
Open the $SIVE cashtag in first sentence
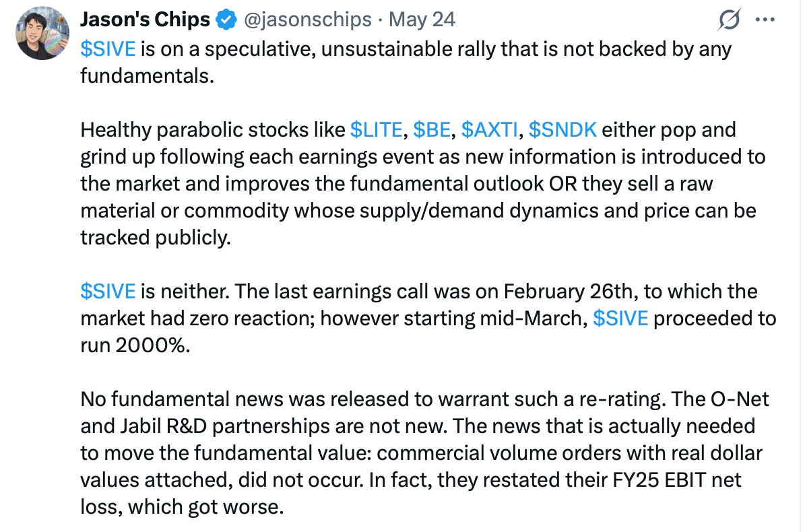coord(108,49)
